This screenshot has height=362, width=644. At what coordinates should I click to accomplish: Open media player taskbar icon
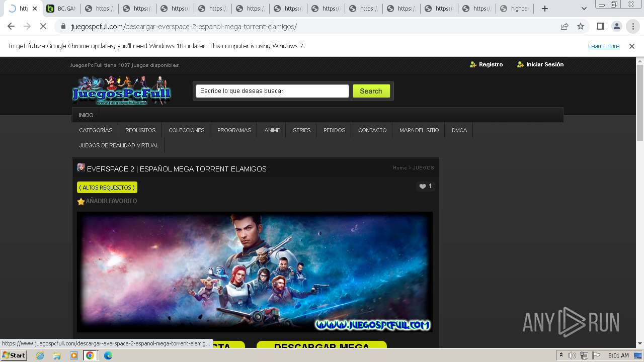pos(74,355)
